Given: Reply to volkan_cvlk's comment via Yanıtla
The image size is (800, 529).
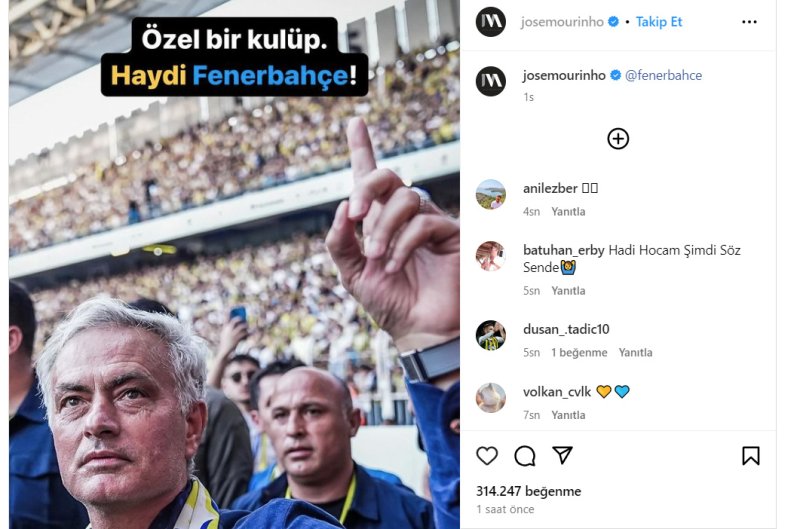Looking at the screenshot, I should (568, 415).
